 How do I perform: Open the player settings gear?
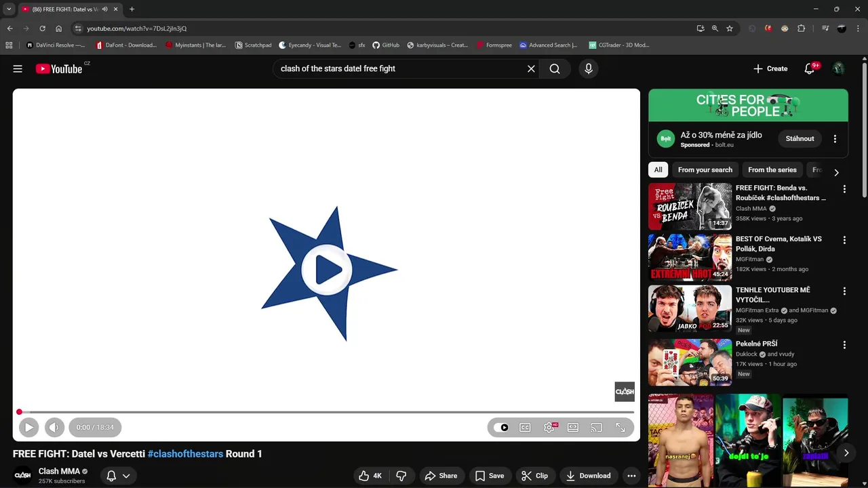(549, 428)
